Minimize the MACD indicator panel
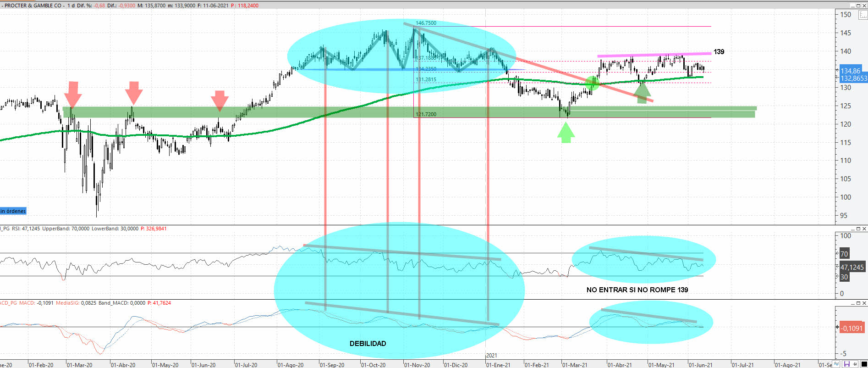 (852, 303)
